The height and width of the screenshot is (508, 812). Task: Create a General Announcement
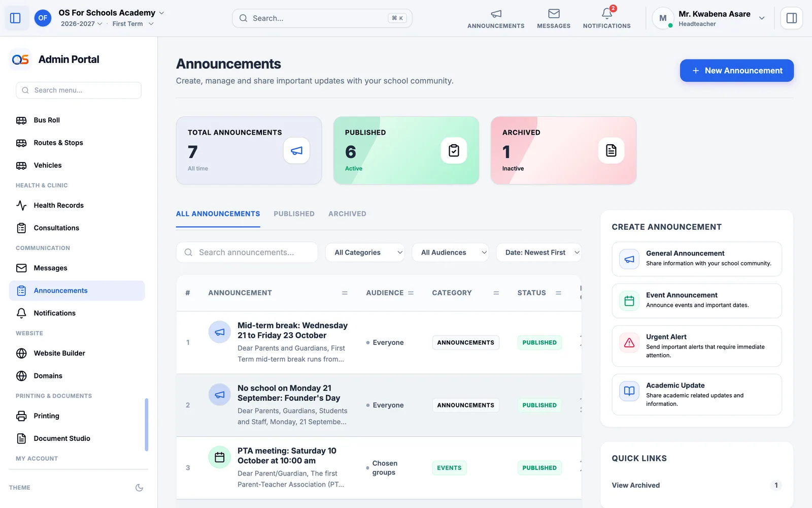click(697, 259)
